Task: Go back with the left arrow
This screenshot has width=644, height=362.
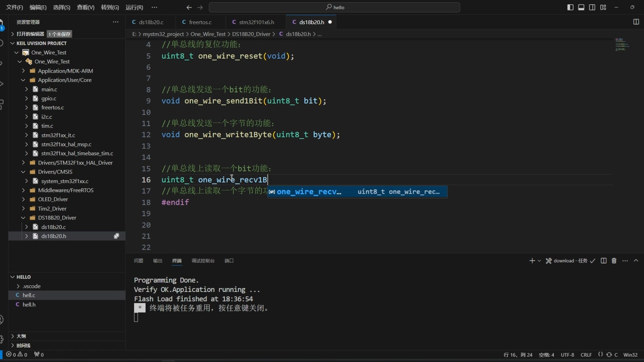Action: 189,7
